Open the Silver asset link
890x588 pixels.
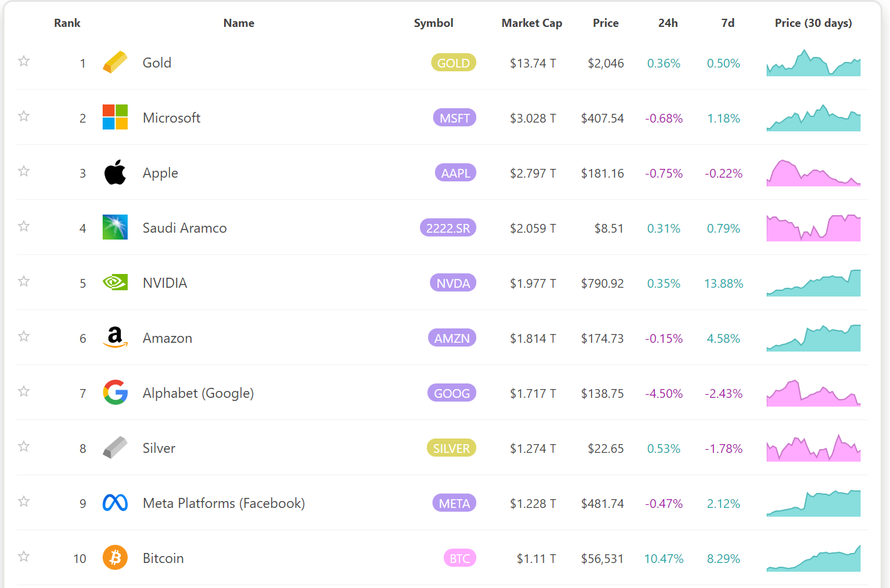click(159, 448)
